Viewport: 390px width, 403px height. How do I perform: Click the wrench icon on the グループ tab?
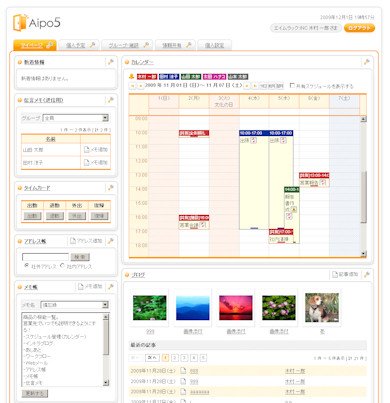click(x=146, y=45)
